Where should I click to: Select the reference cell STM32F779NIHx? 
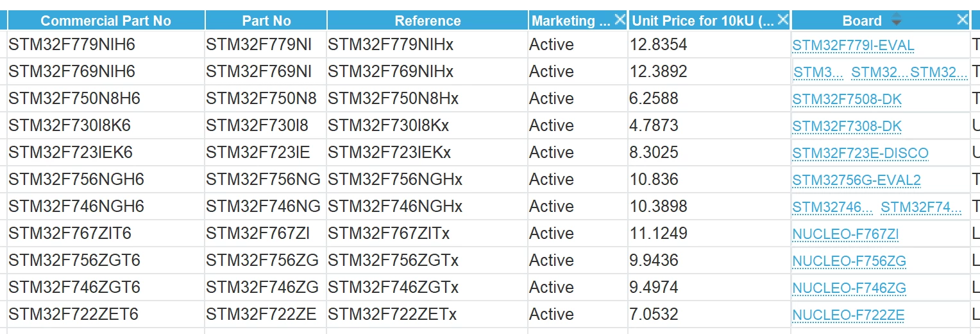pos(391,45)
